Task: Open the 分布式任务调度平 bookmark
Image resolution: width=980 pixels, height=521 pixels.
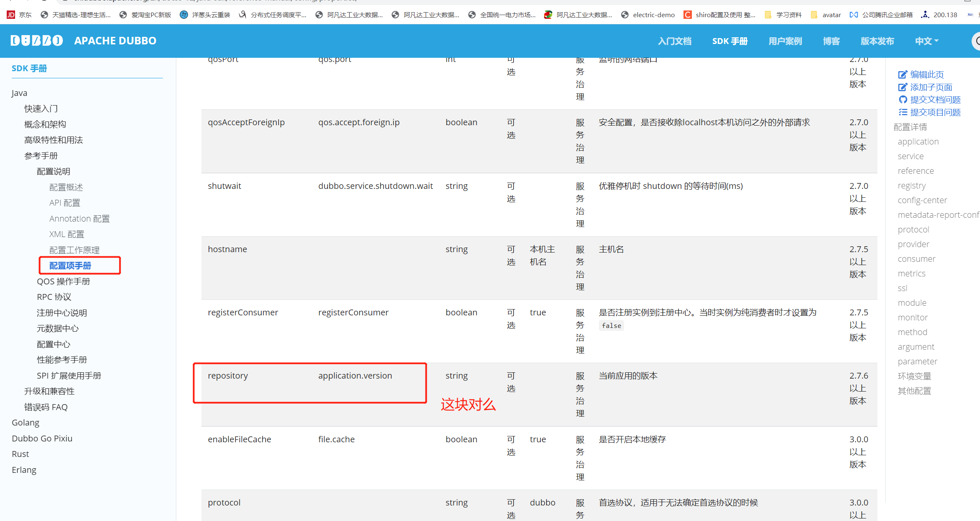Action: click(x=273, y=15)
